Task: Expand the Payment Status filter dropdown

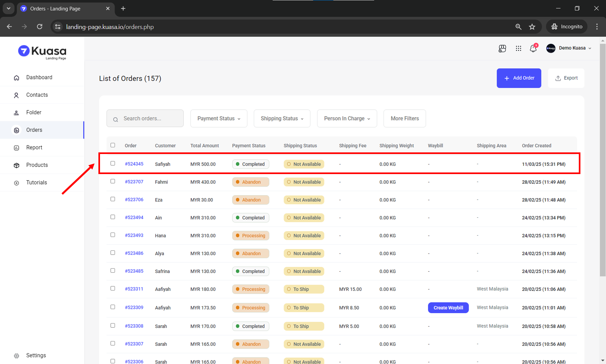Action: click(x=219, y=118)
